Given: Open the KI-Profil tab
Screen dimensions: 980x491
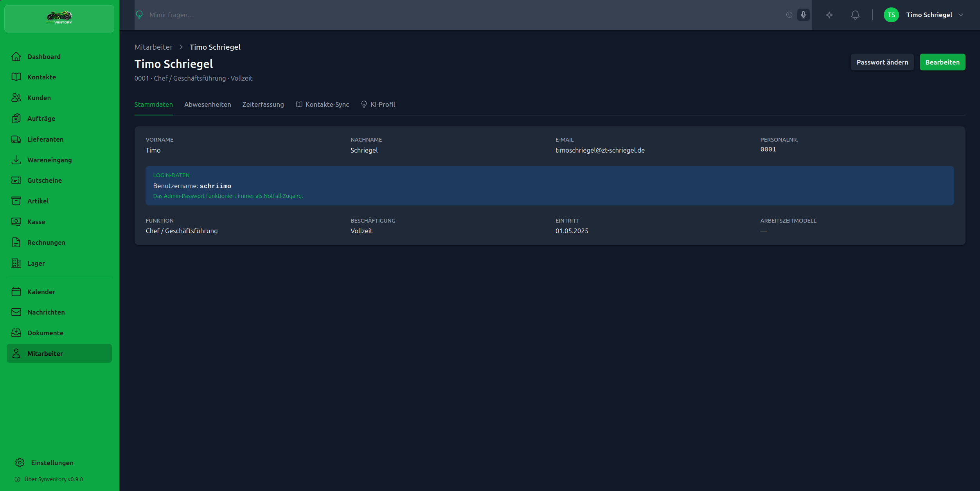Looking at the screenshot, I should [378, 104].
